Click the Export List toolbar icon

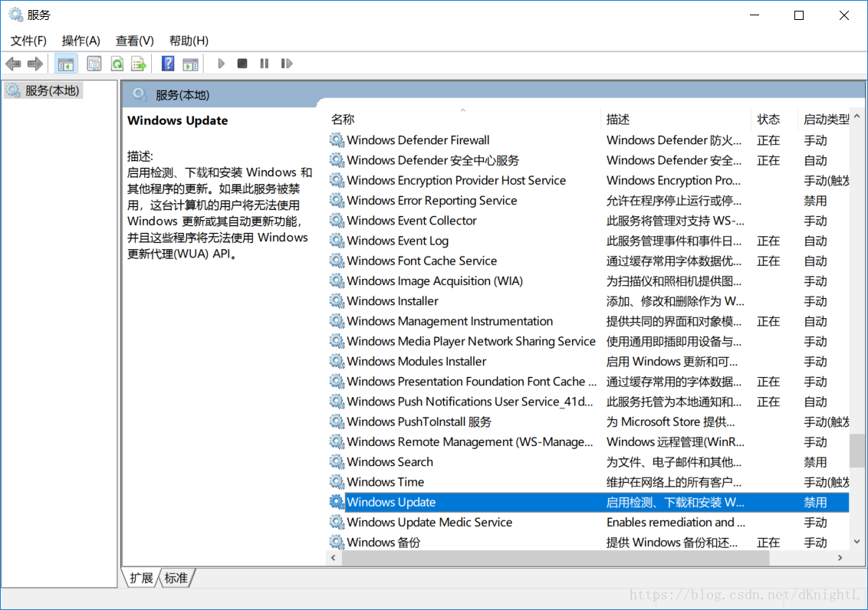coord(139,64)
